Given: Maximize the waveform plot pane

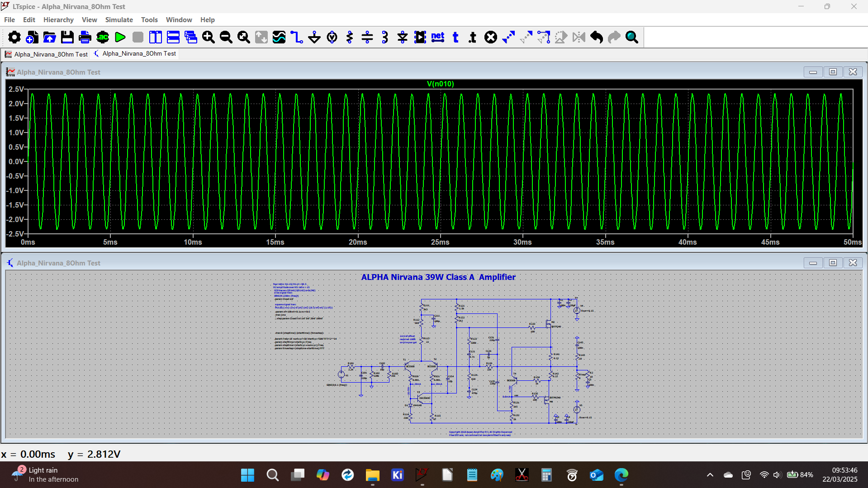Looking at the screenshot, I should tap(833, 72).
